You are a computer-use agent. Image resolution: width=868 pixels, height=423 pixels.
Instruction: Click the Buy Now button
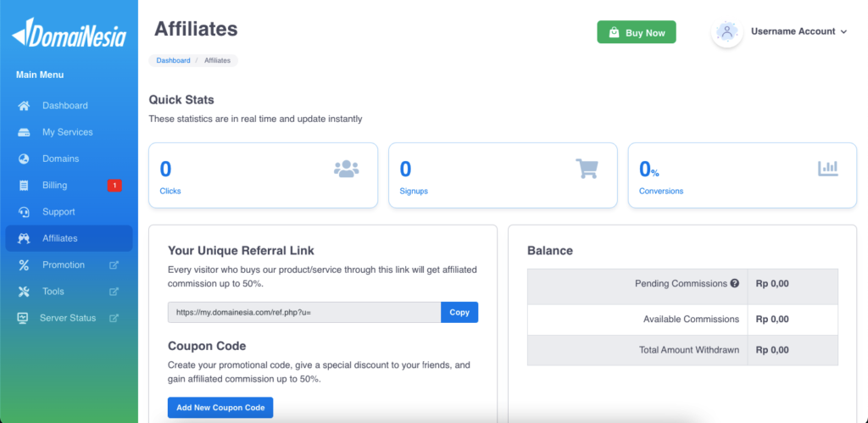point(637,32)
